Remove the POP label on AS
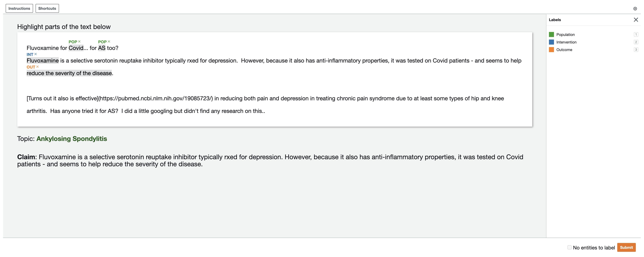The width and height of the screenshot is (644, 257). click(x=109, y=42)
